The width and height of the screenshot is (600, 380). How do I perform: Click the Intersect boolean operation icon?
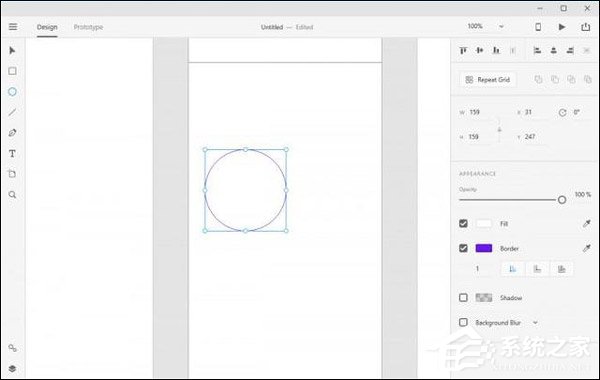pyautogui.click(x=571, y=80)
